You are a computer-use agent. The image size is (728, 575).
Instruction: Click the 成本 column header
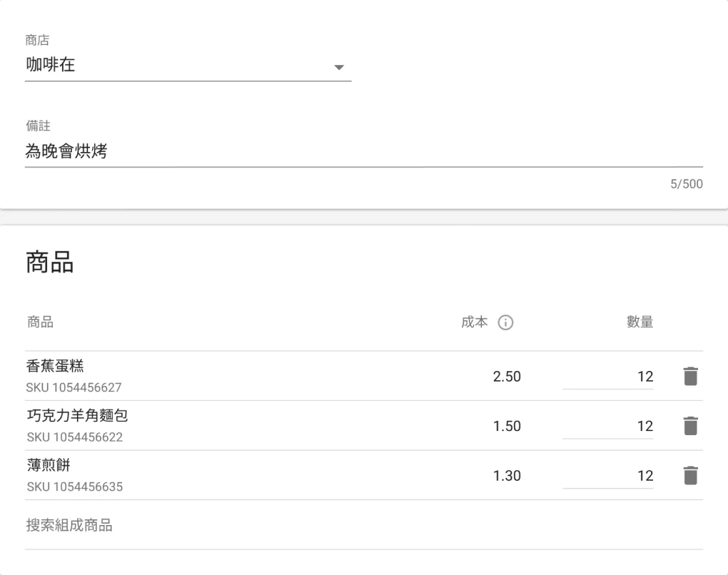(x=475, y=322)
